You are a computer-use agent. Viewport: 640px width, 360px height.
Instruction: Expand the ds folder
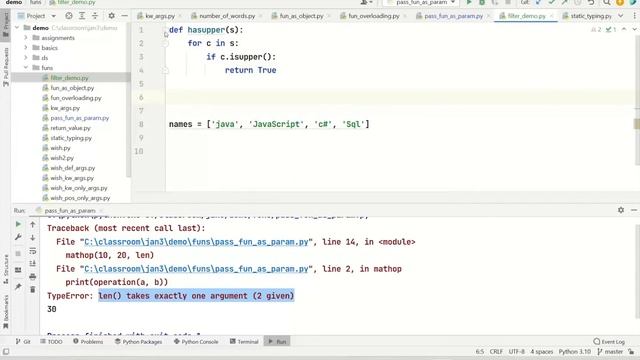point(26,58)
